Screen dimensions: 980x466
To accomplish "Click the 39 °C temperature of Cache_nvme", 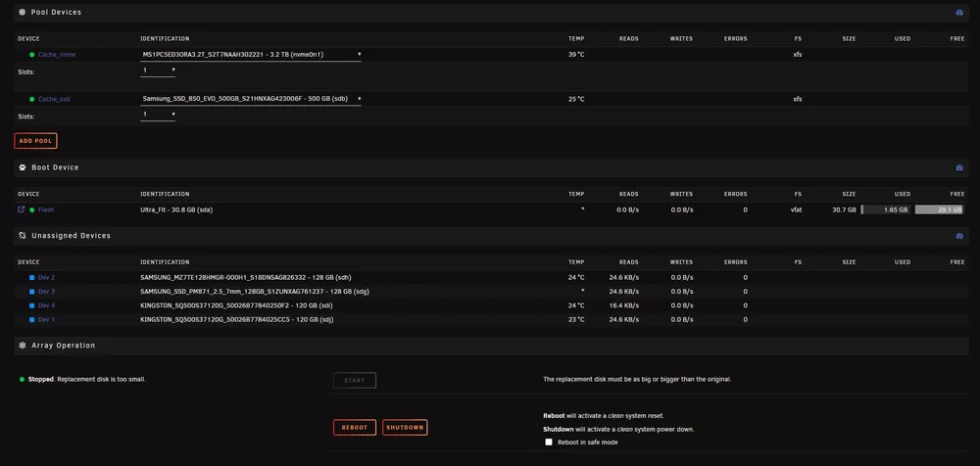I will coord(577,55).
